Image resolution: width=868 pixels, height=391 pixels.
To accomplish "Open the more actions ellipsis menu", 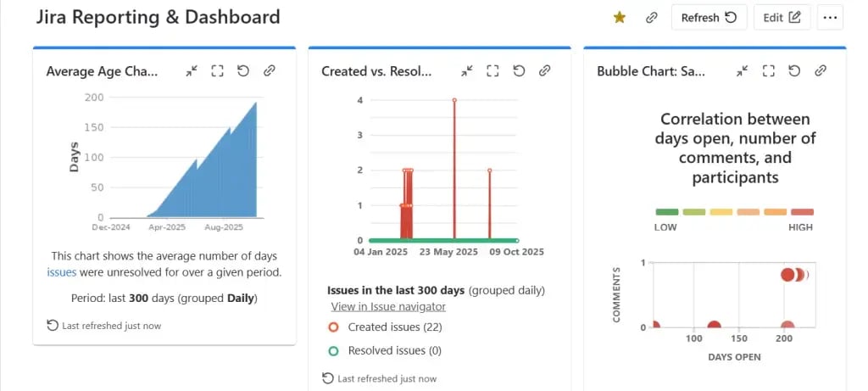I will point(831,17).
